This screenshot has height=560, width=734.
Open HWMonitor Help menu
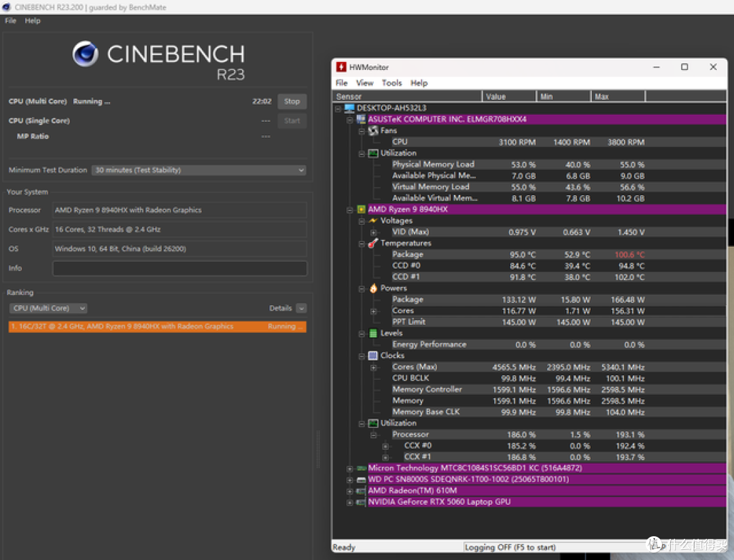click(x=419, y=83)
